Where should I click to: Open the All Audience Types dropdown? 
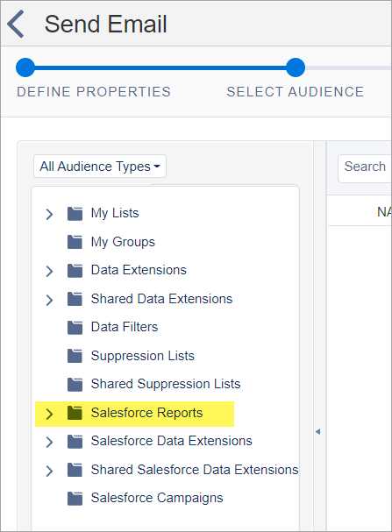(x=100, y=167)
